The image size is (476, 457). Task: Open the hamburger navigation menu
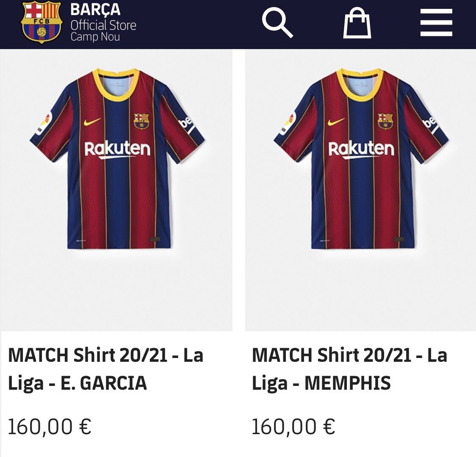pyautogui.click(x=436, y=22)
